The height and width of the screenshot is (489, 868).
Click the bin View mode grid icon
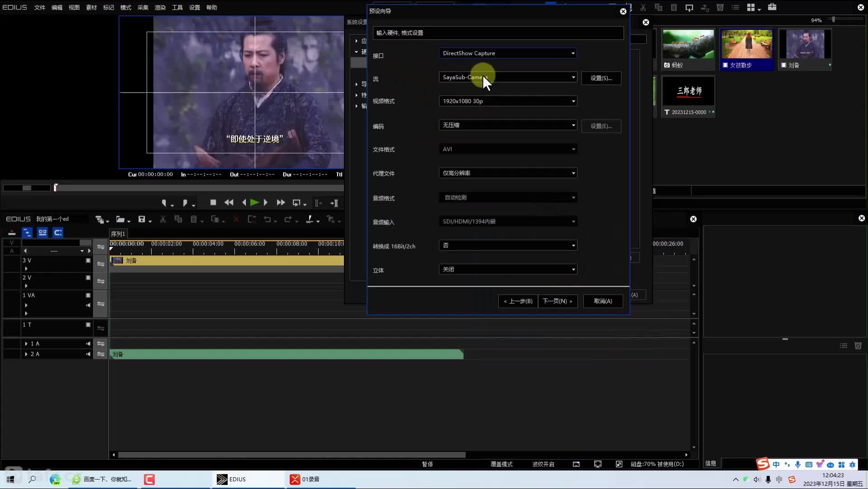[x=751, y=7]
